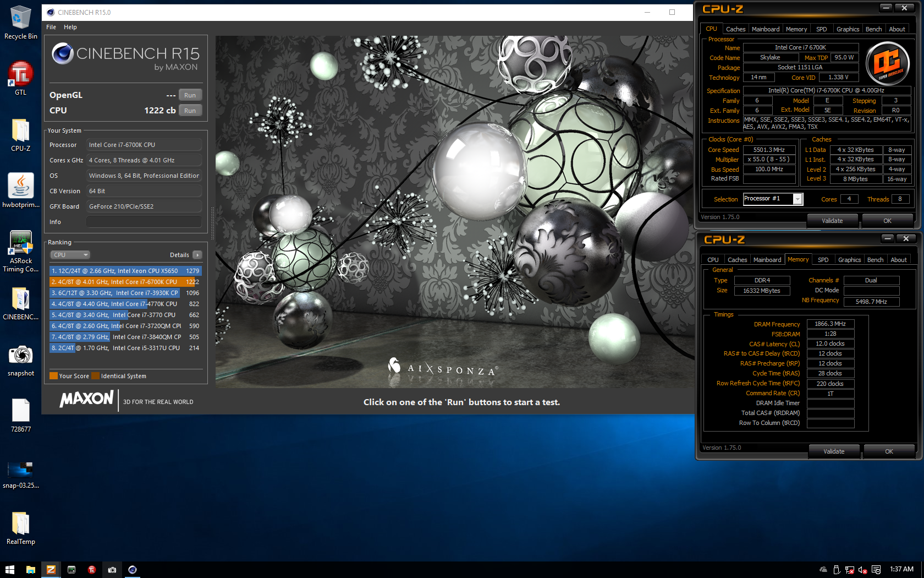
Task: Click Validate in upper CPU-Z window
Action: pos(832,221)
